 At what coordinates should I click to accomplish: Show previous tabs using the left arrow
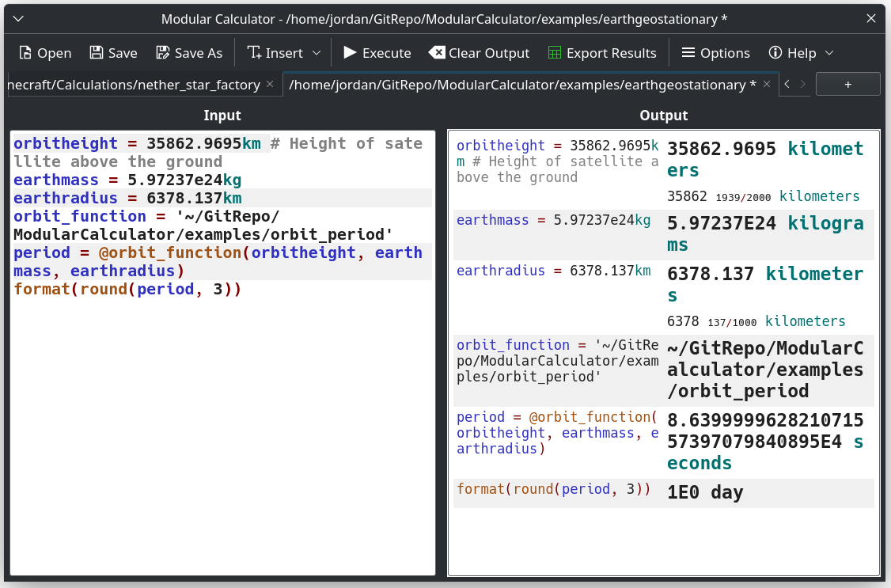coord(787,84)
